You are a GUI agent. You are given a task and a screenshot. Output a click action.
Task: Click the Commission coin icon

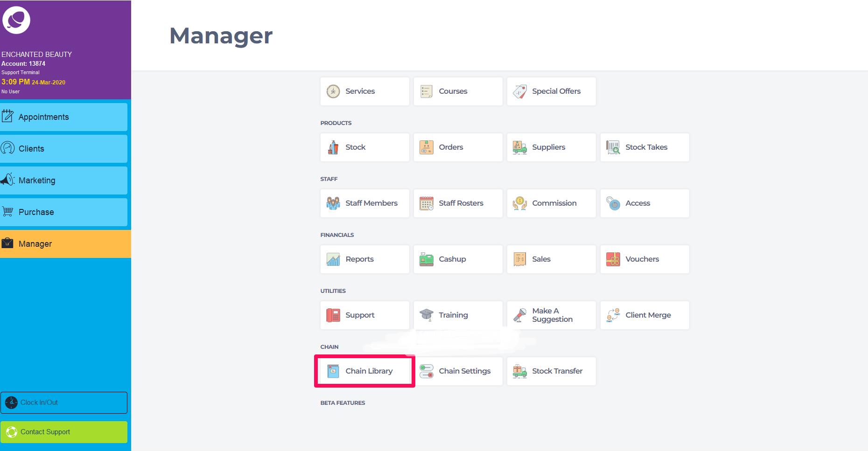(x=520, y=203)
